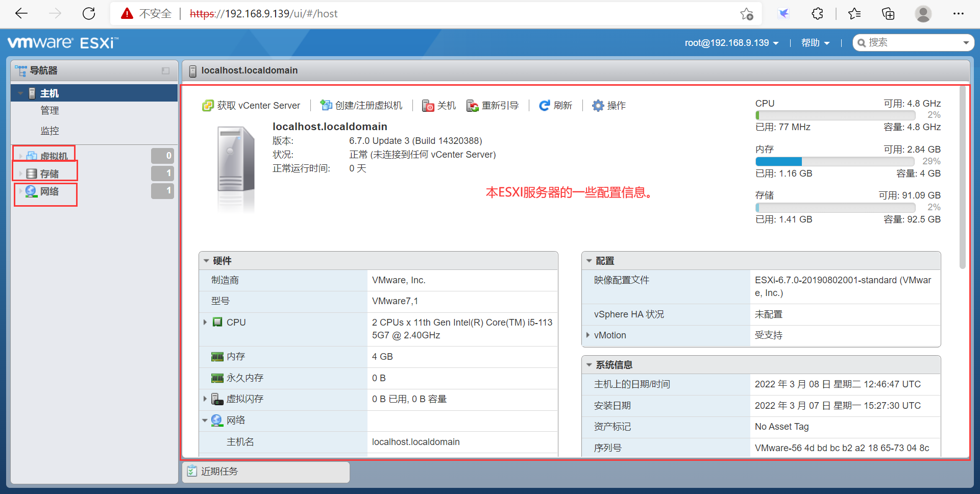Open the 帮助 help dropdown
The width and height of the screenshot is (980, 494).
pyautogui.click(x=815, y=43)
